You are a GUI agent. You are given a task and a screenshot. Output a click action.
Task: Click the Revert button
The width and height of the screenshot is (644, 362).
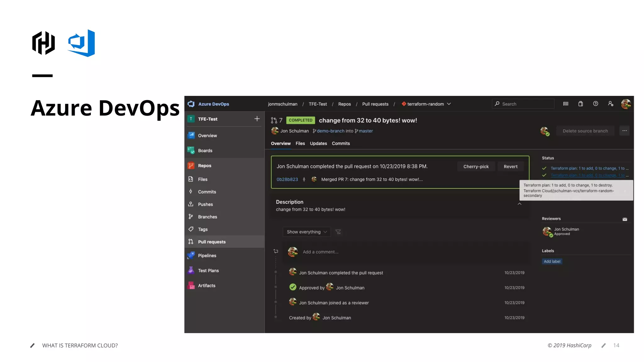pyautogui.click(x=510, y=167)
